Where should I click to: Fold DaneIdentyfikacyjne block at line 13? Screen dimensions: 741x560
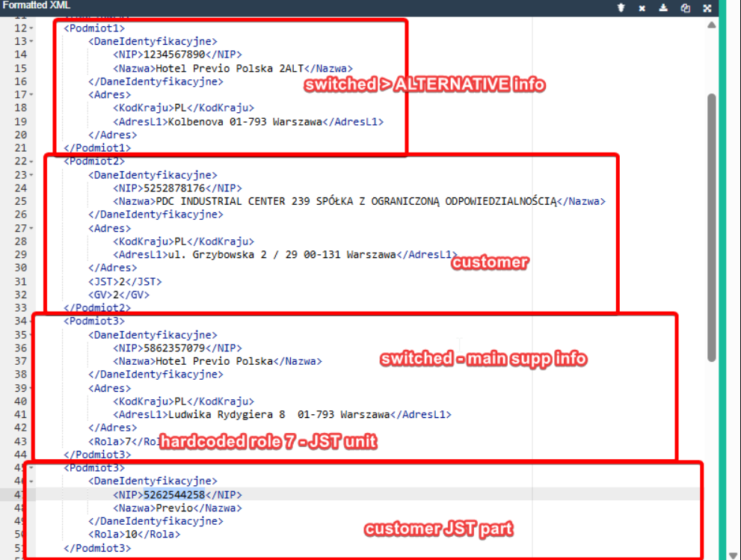point(30,41)
